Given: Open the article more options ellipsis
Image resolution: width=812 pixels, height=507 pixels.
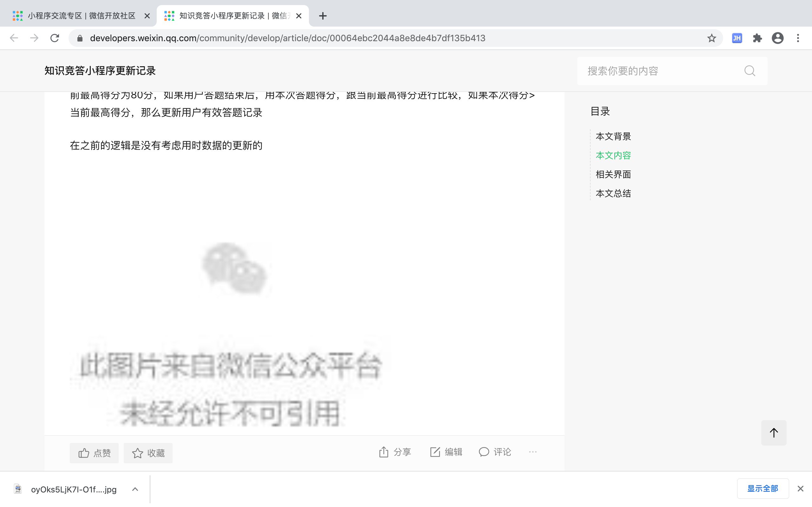Looking at the screenshot, I should (533, 452).
